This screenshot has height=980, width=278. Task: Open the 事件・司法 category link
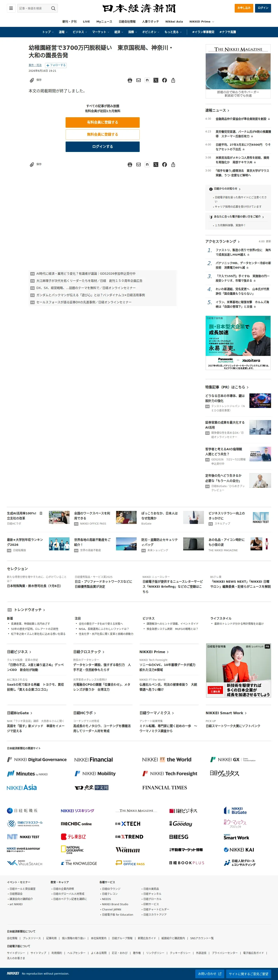35,65
